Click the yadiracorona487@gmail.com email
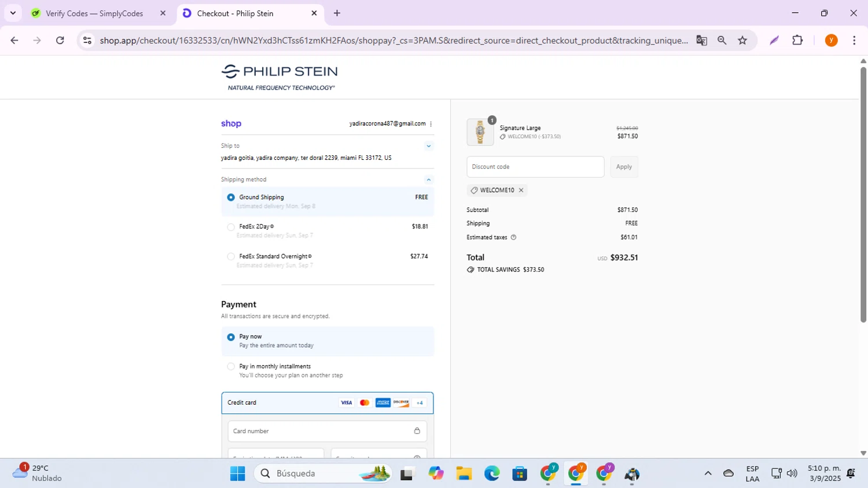Image resolution: width=868 pixels, height=488 pixels. click(x=387, y=124)
